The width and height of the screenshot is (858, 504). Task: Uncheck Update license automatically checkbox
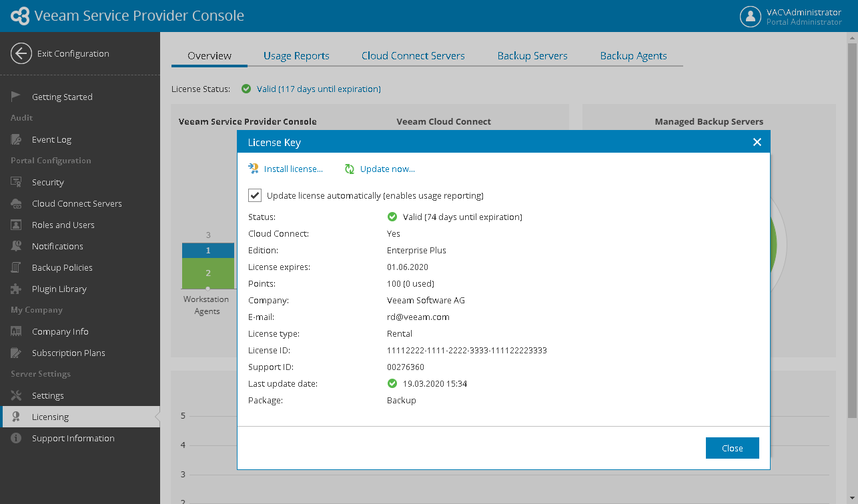tap(254, 195)
